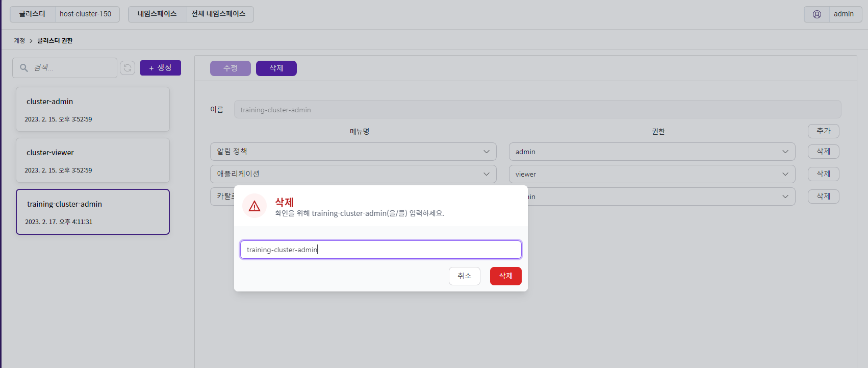Click the confirmation name input in the dialog
The width and height of the screenshot is (868, 368).
[381, 250]
